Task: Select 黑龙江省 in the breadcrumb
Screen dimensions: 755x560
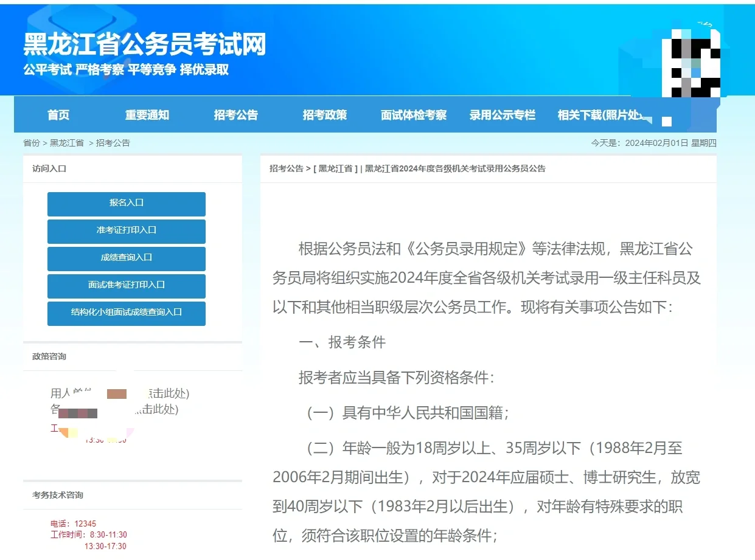Action: [67, 143]
